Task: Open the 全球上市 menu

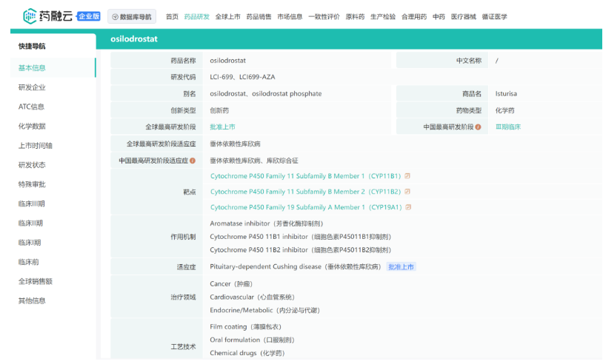Action: [227, 16]
